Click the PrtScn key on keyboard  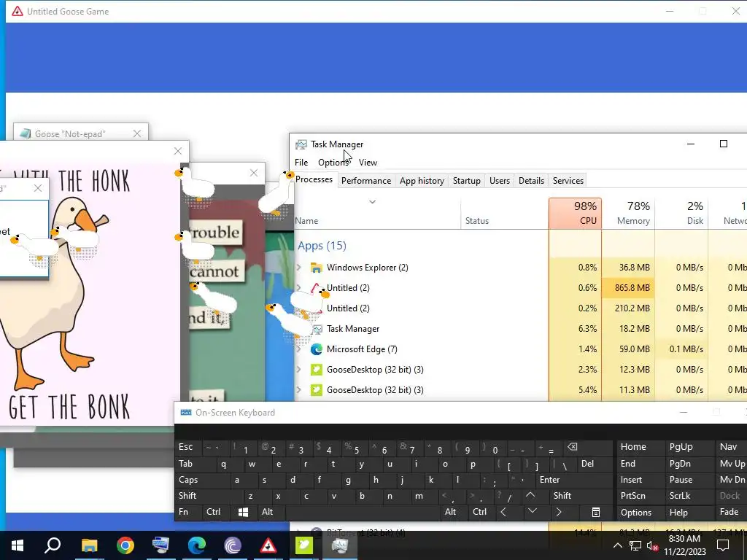click(632, 496)
